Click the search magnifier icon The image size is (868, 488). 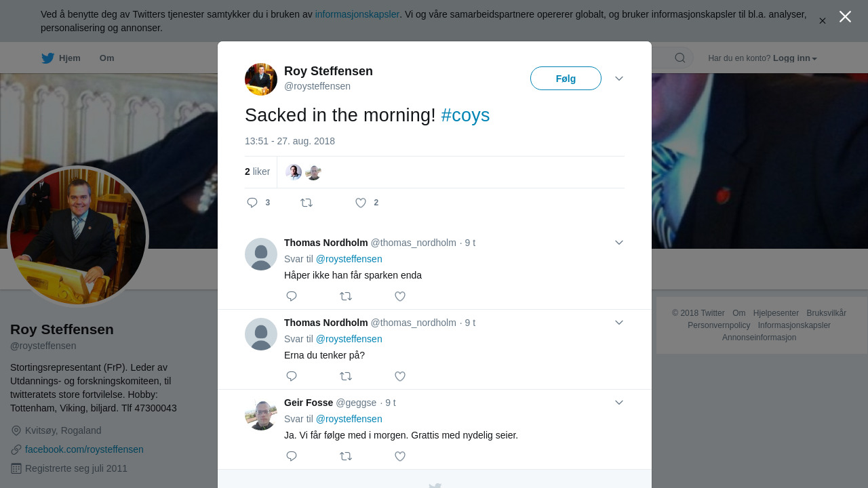point(679,58)
